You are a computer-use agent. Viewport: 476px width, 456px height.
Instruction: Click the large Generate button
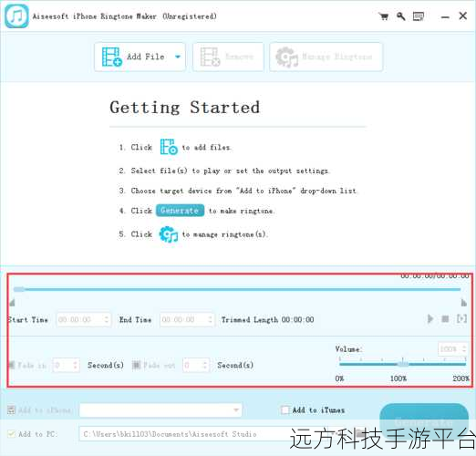[x=424, y=421]
